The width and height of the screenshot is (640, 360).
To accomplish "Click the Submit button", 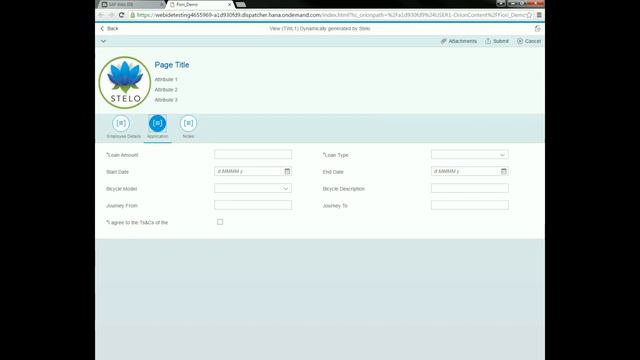I will [x=497, y=41].
